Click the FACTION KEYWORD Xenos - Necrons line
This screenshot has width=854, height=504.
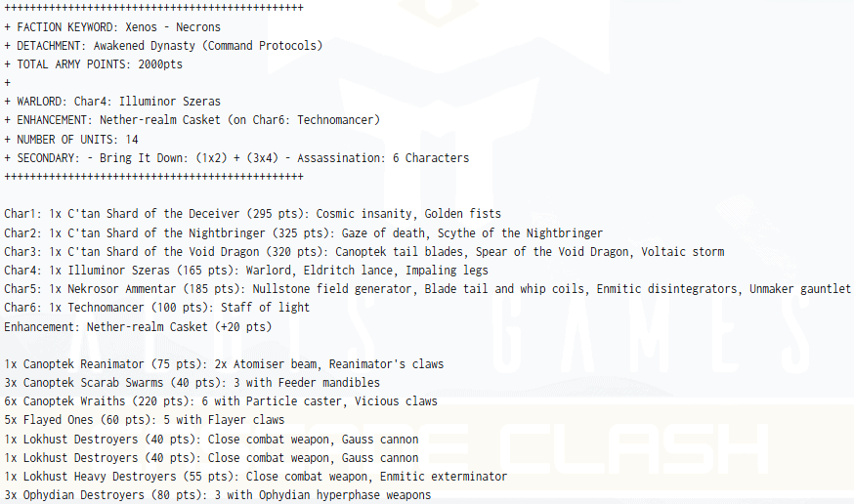point(112,26)
